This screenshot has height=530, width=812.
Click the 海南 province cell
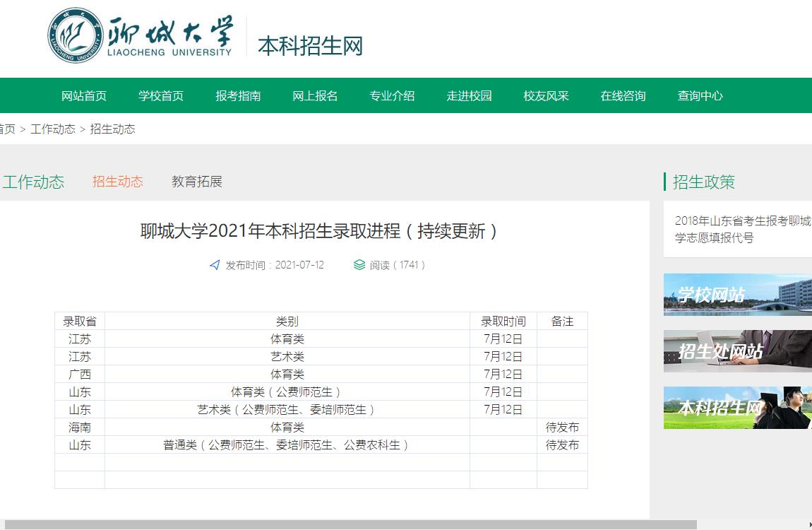[x=80, y=427]
